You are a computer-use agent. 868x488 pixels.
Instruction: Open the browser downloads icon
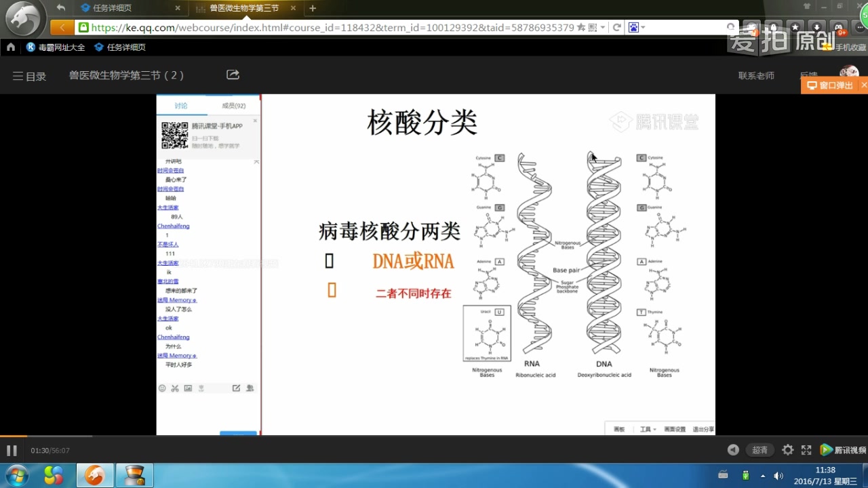click(x=817, y=28)
